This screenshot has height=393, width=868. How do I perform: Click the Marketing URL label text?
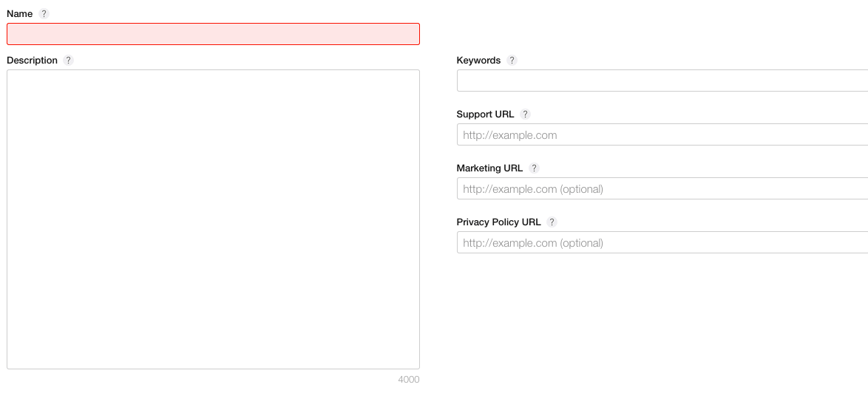tap(490, 168)
